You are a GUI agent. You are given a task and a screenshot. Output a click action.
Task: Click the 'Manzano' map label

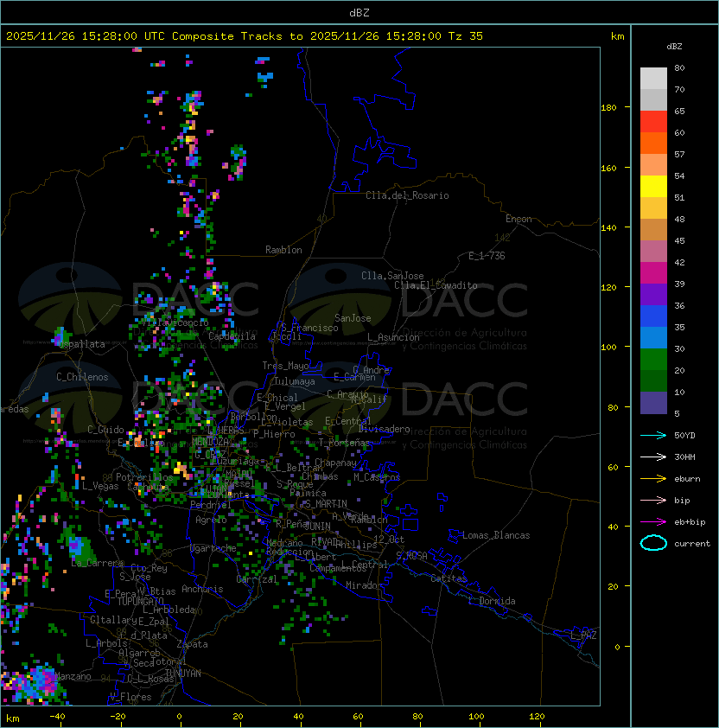point(73,676)
